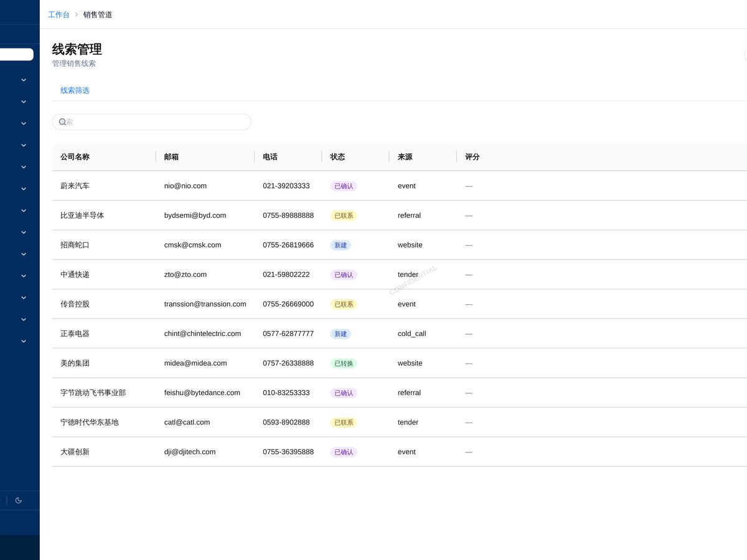
Task: Select the 中通快递 company cell
Action: click(x=75, y=274)
